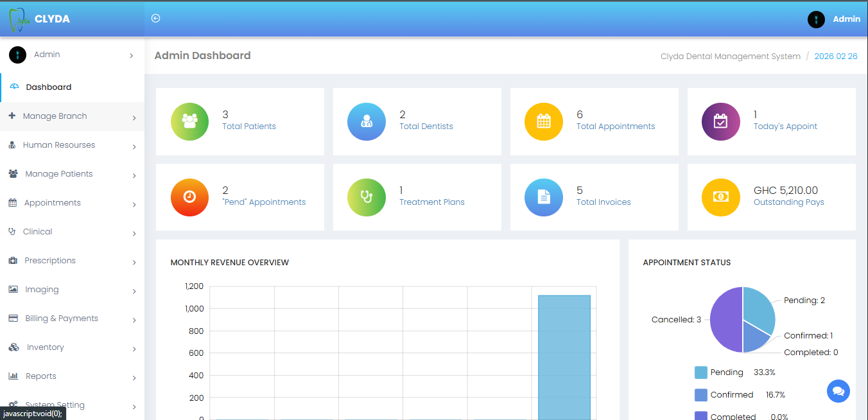Expand the Prescriptions chevron
The image size is (868, 420).
[134, 262]
